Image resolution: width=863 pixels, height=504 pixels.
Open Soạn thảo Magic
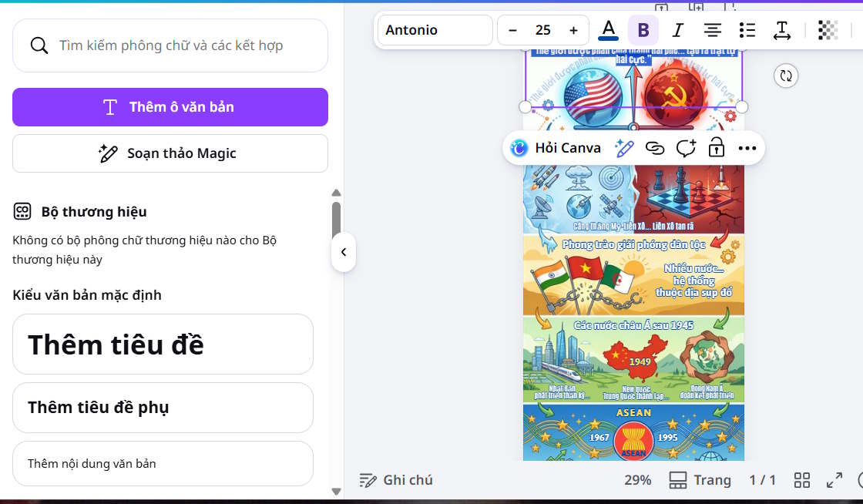click(x=170, y=153)
